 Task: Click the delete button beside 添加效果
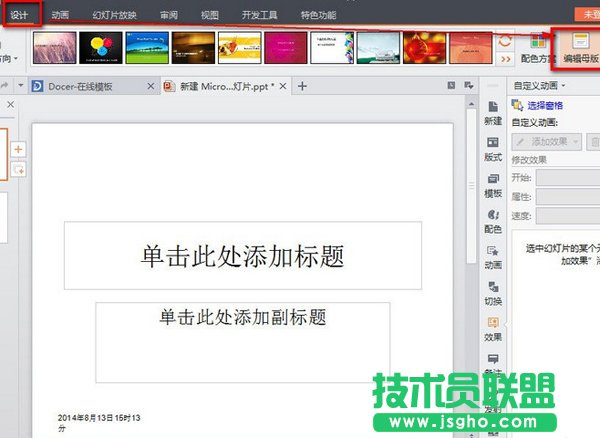594,142
